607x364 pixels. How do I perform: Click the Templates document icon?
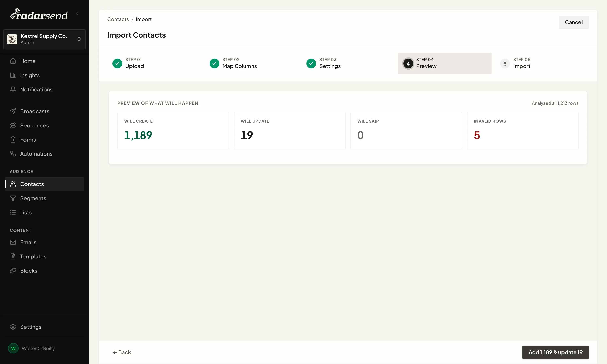pos(13,257)
